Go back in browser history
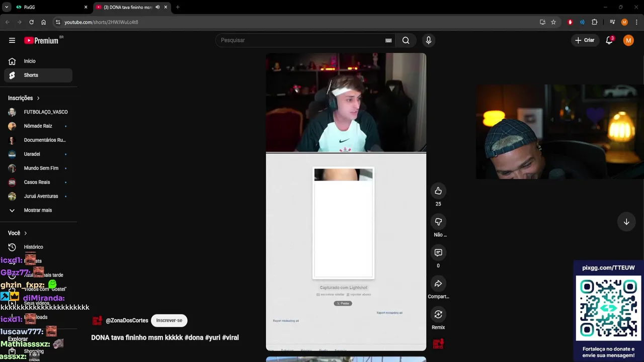644x362 pixels. click(x=8, y=22)
